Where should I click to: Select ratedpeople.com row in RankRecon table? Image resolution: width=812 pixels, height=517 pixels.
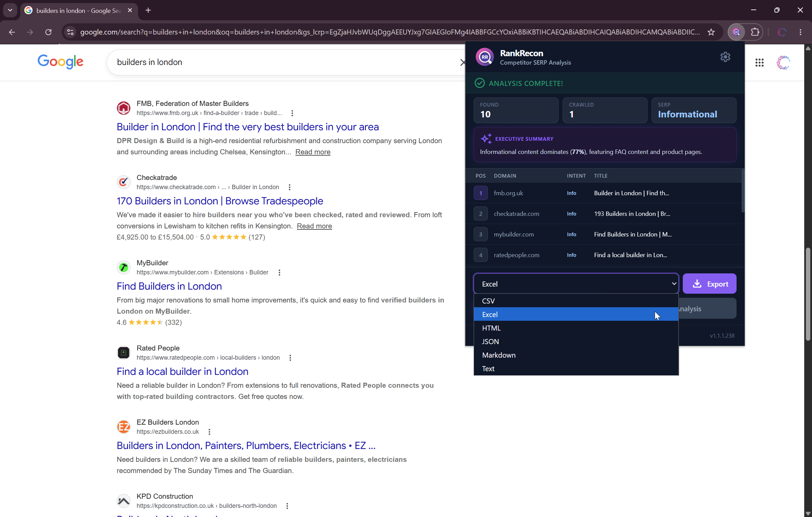pyautogui.click(x=603, y=255)
